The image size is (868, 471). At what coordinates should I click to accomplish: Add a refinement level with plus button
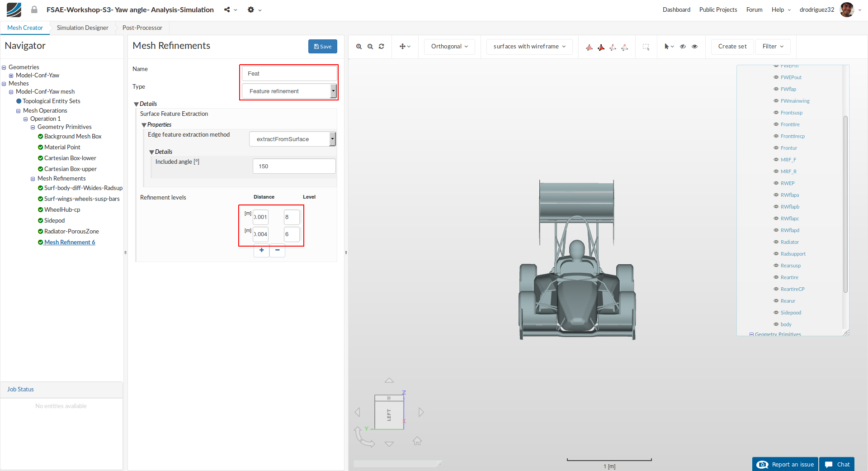(261, 250)
